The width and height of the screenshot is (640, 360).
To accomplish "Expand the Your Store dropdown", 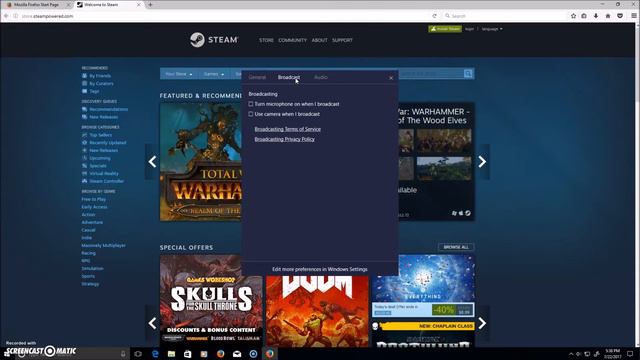I will pos(179,74).
